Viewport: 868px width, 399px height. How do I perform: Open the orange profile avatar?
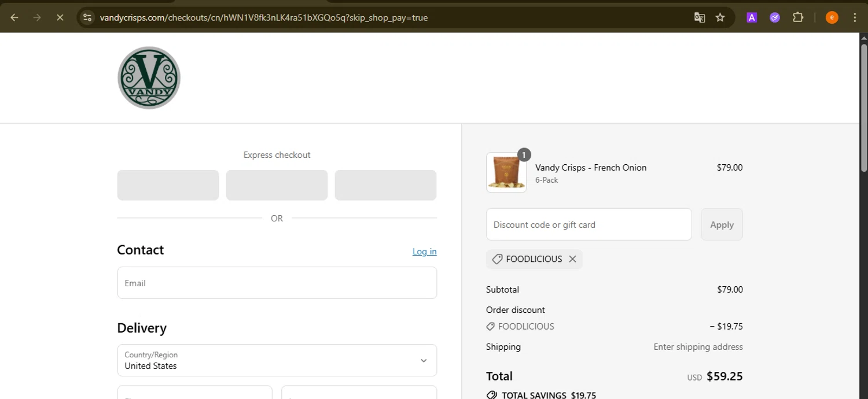(832, 17)
